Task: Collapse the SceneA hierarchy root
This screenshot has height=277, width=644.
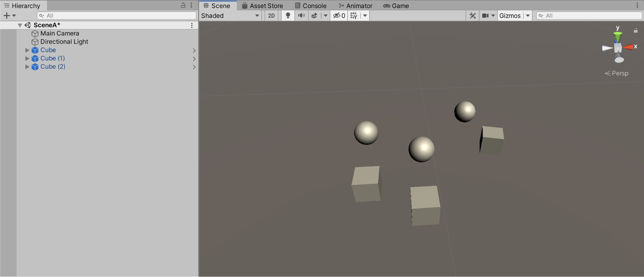Action: point(20,25)
